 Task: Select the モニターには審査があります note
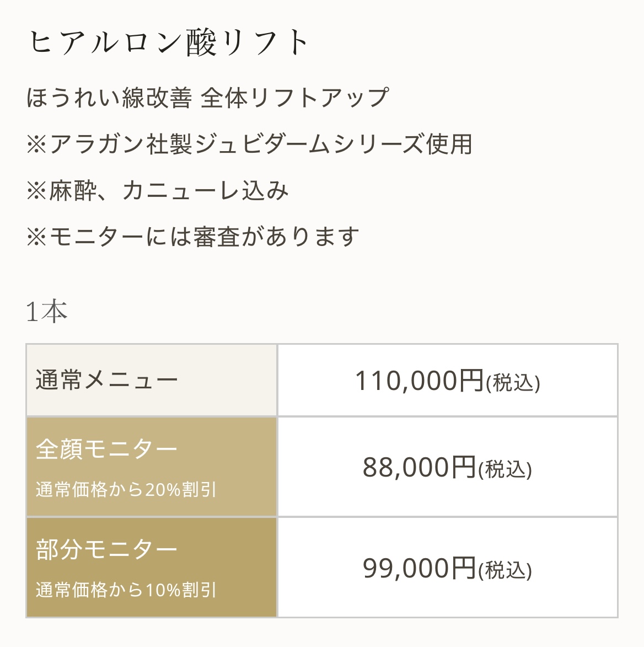[204, 237]
